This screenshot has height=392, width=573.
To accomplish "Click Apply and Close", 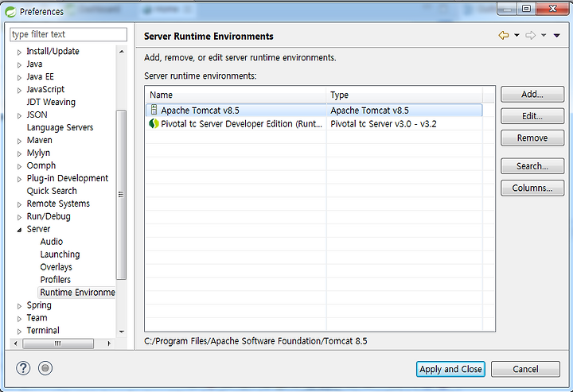I will [450, 369].
